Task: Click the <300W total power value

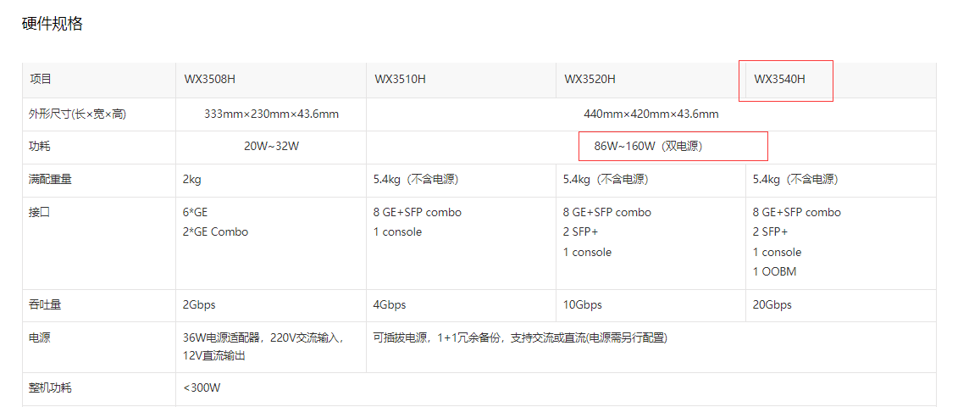Action: tap(202, 388)
